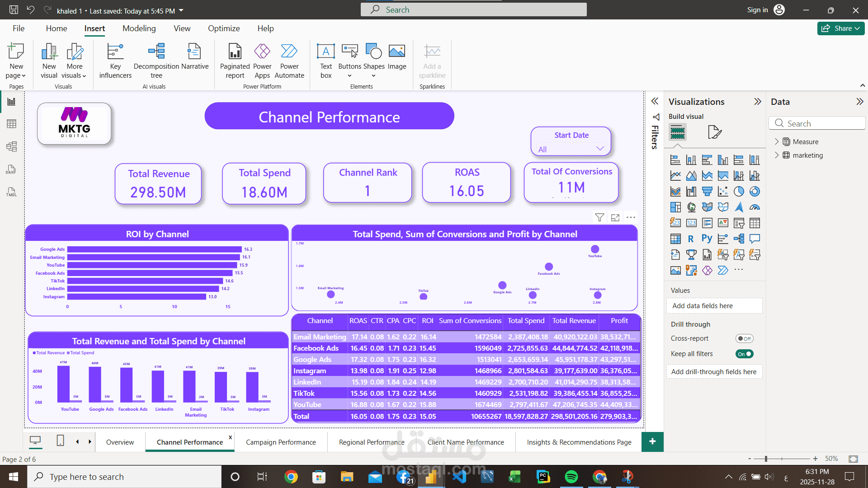Turn off Keep all filters
868x488 pixels.
(x=744, y=354)
